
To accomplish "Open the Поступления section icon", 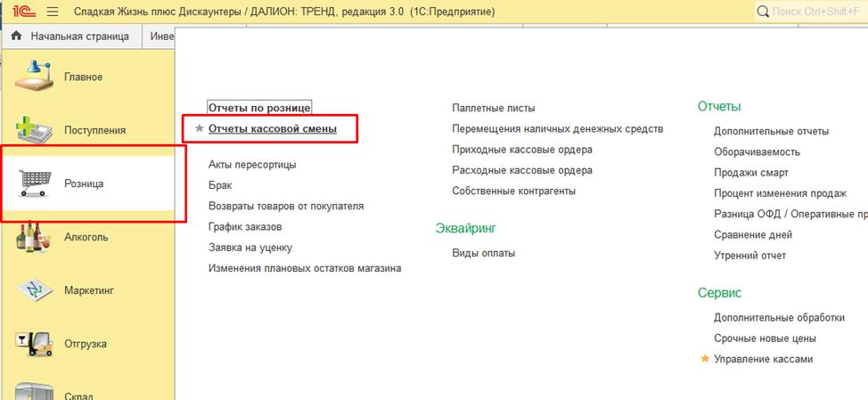I will (34, 129).
